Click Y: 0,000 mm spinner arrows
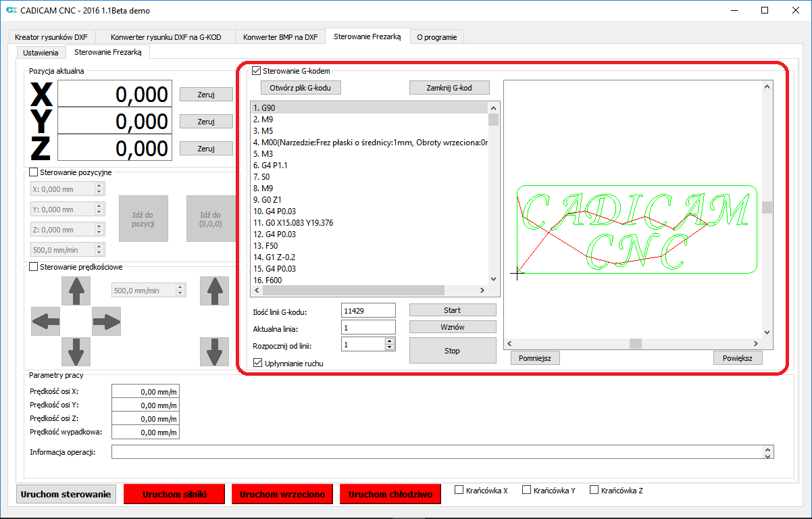Screen dimensions: 812x519 pyautogui.click(x=100, y=209)
